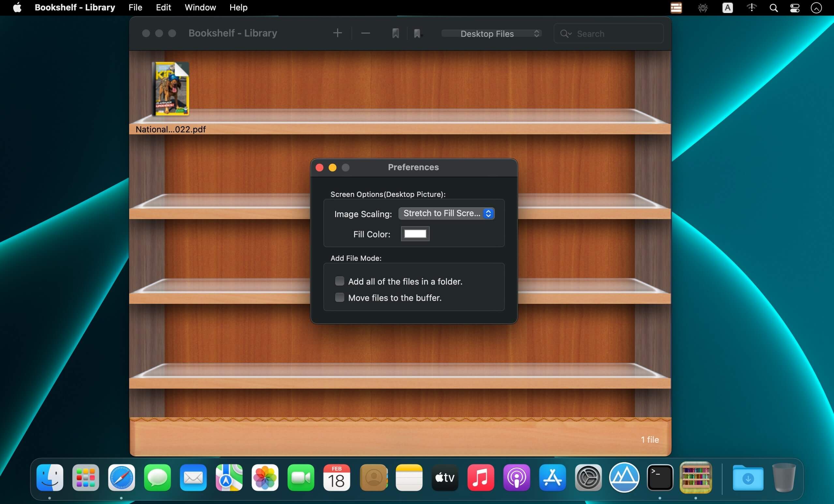This screenshot has width=834, height=504.
Task: Click the minus remove file toolbar icon
Action: [x=365, y=33]
